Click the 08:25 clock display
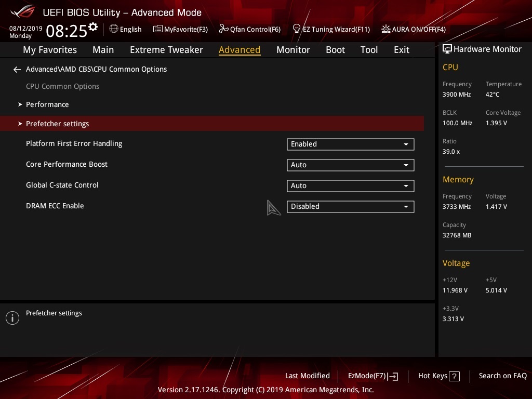This screenshot has width=532, height=399. 66,31
